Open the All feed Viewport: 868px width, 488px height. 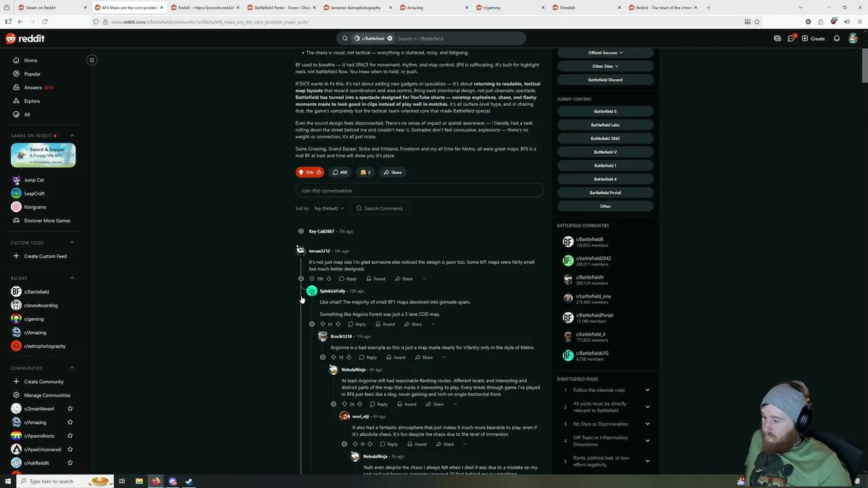click(x=27, y=115)
